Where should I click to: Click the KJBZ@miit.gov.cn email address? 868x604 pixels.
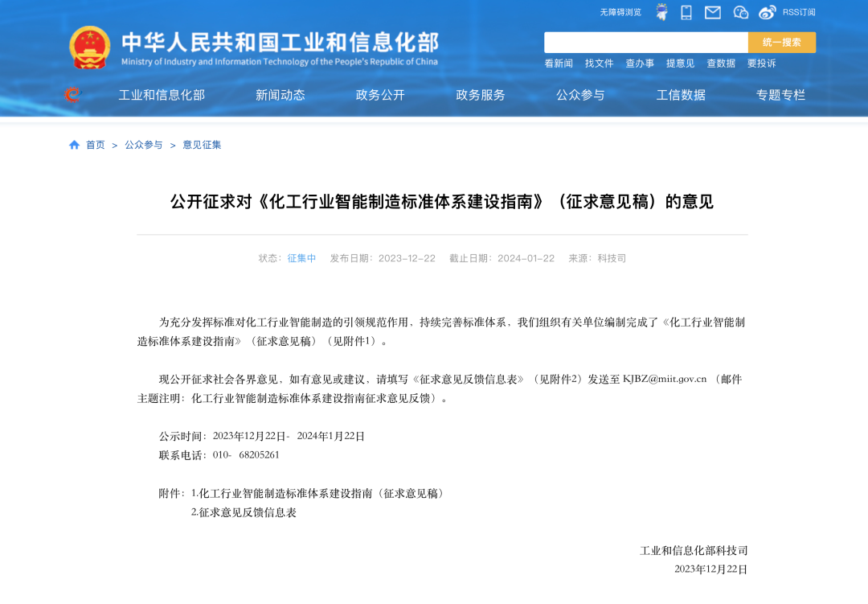665,379
